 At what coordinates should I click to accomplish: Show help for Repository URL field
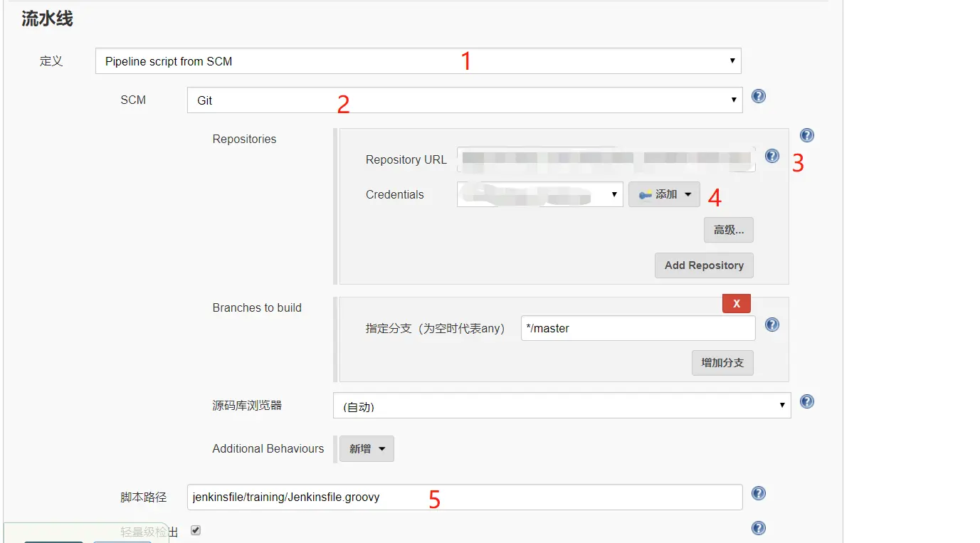tap(772, 156)
